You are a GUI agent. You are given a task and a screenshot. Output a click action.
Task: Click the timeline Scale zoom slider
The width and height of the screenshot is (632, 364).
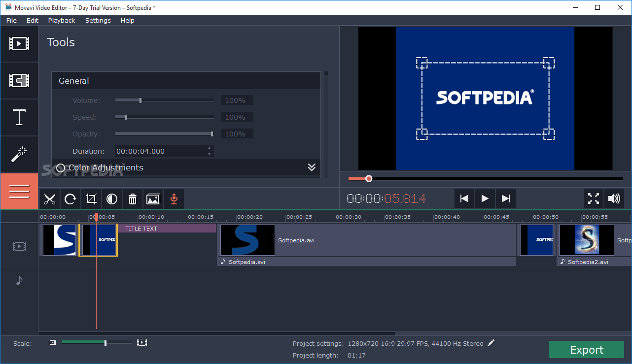(x=97, y=342)
